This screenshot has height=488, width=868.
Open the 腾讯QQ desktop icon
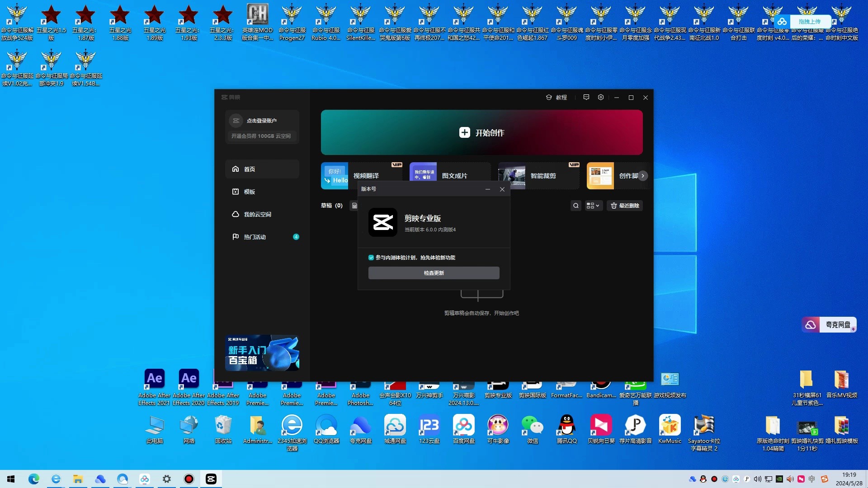point(567,429)
